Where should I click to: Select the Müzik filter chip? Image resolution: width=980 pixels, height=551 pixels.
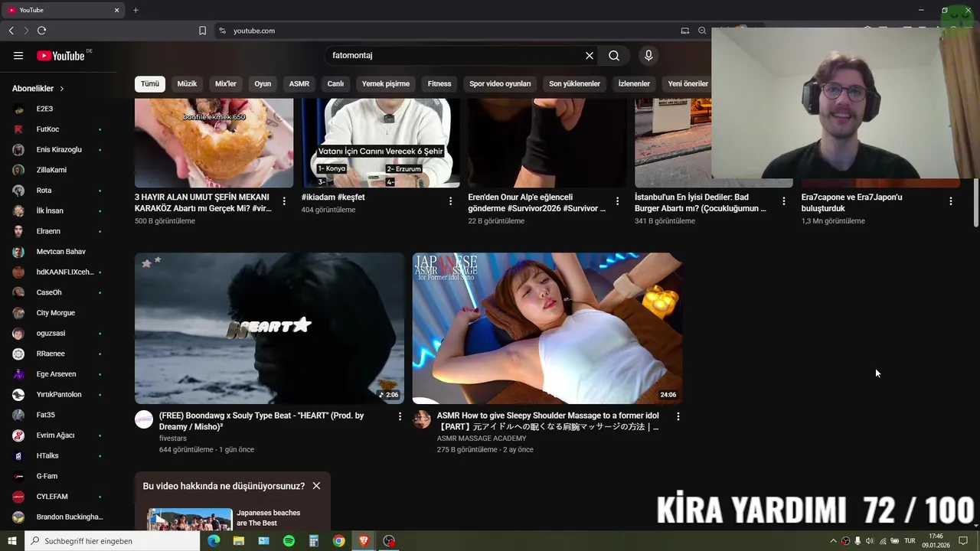187,83
